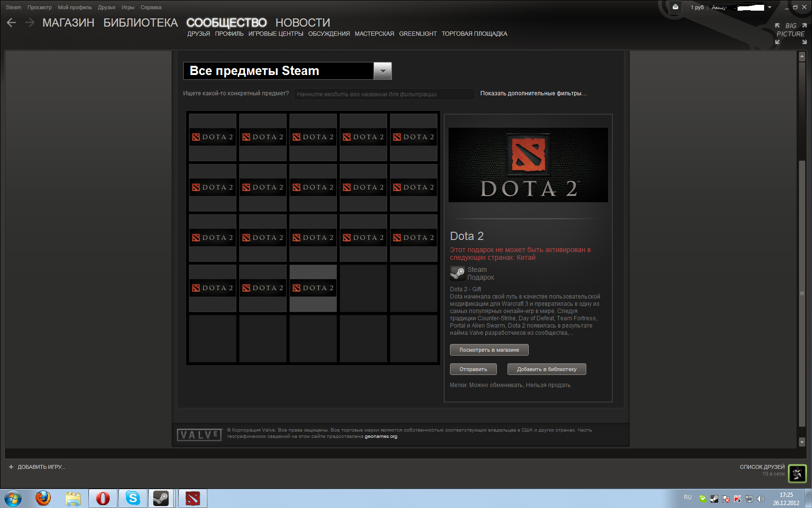This screenshot has width=812, height=508.
Task: Go to the МАГАЗИН section
Action: (x=69, y=23)
